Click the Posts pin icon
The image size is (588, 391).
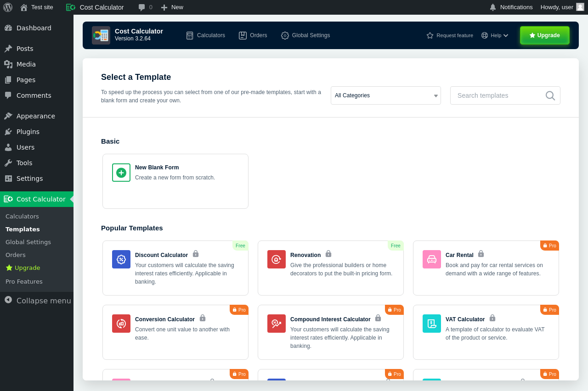point(8,49)
